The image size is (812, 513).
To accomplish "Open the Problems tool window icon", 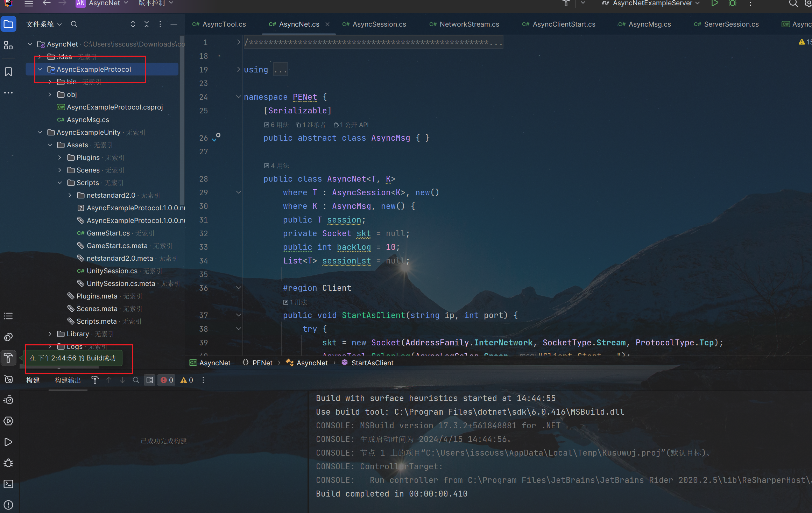I will coord(8,505).
